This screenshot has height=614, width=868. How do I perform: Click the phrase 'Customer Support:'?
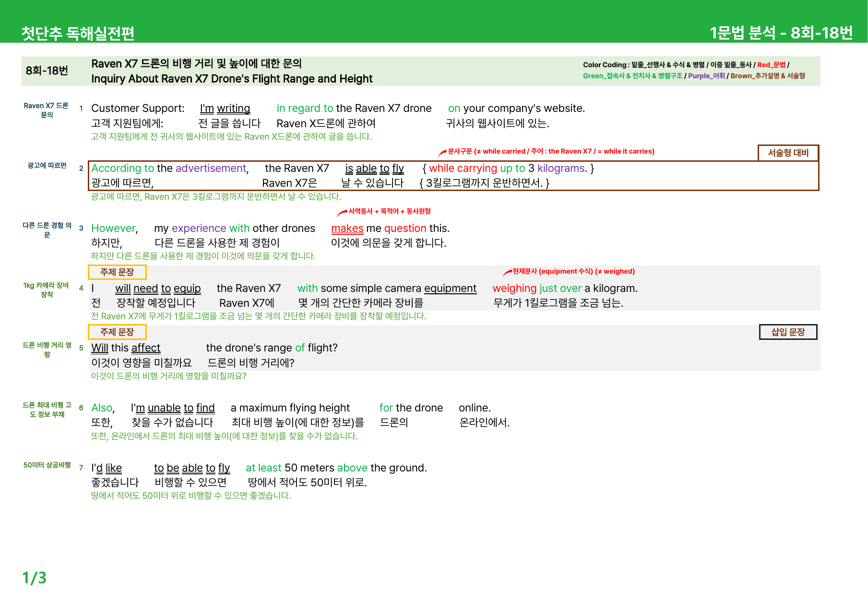tap(138, 108)
